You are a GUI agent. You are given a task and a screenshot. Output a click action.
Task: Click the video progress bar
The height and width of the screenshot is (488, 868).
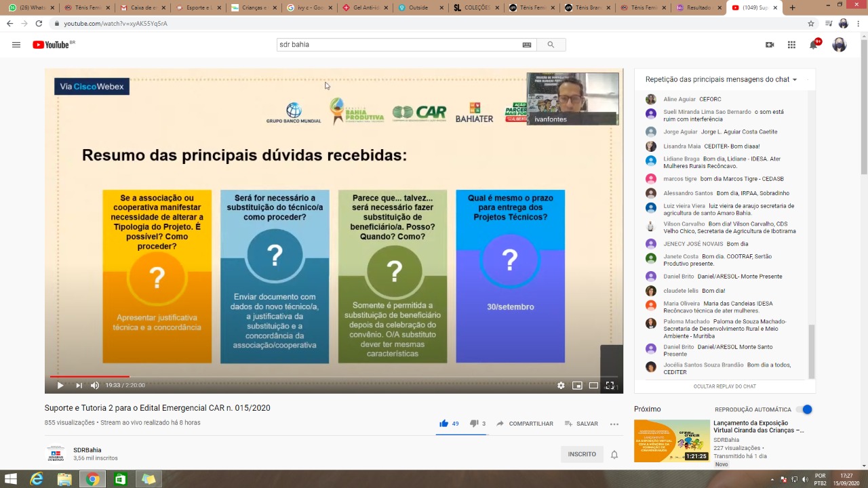(x=334, y=376)
